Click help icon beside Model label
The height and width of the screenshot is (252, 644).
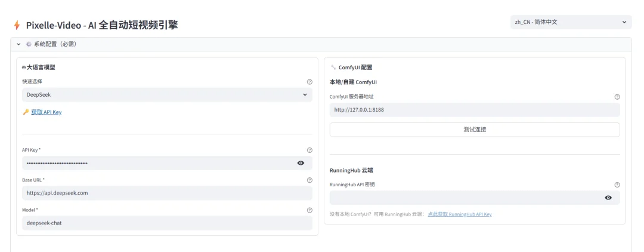point(309,210)
